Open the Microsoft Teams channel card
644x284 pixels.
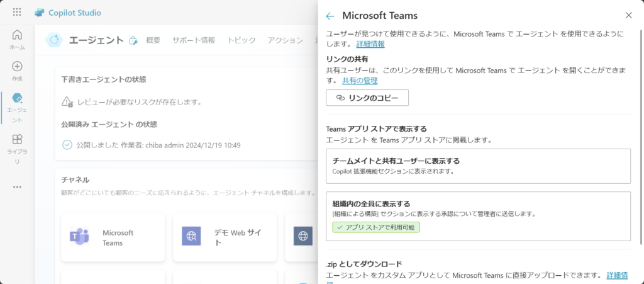pos(113,237)
